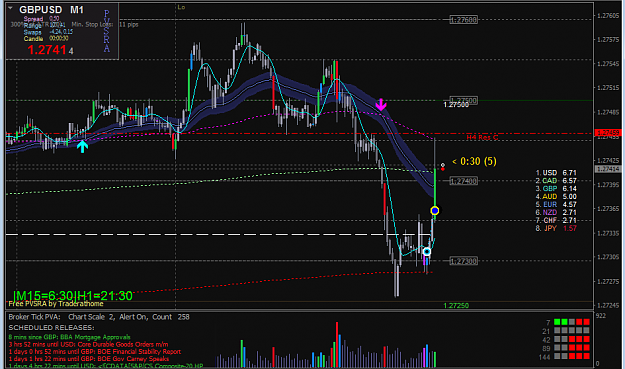Click the M15=6:30|H1=21:30 timer text
The image size is (625, 369).
coord(73,296)
